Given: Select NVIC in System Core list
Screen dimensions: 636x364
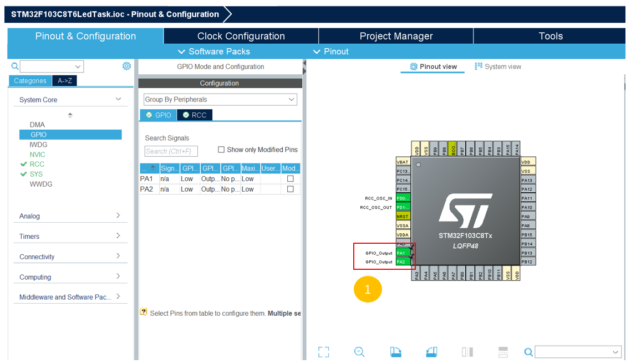Looking at the screenshot, I should point(37,155).
